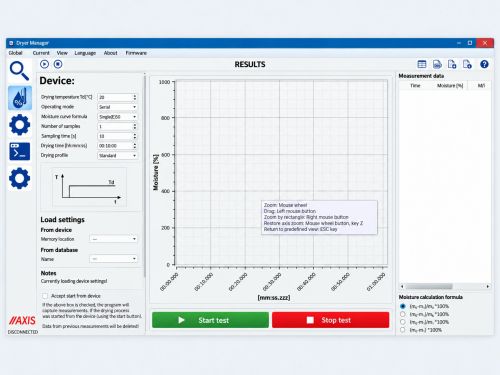
Task: Click the blue help question mark icon
Action: (484, 64)
